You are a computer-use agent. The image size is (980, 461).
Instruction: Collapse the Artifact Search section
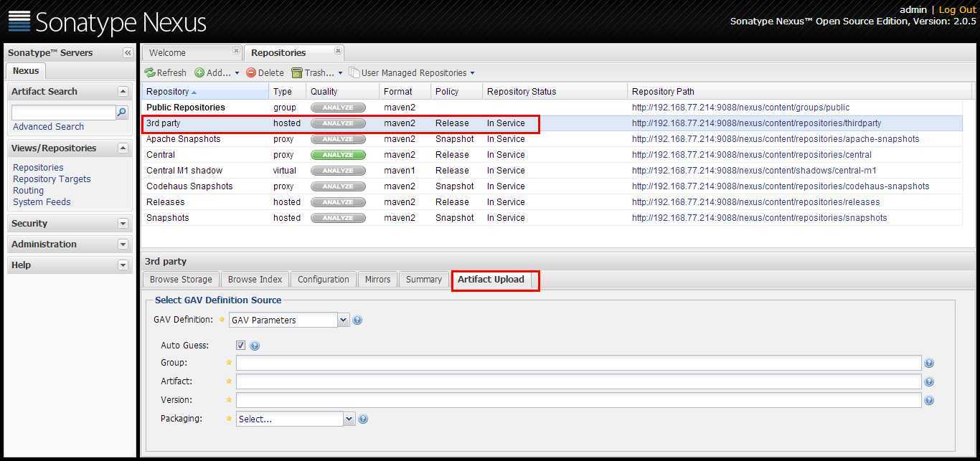pos(123,92)
